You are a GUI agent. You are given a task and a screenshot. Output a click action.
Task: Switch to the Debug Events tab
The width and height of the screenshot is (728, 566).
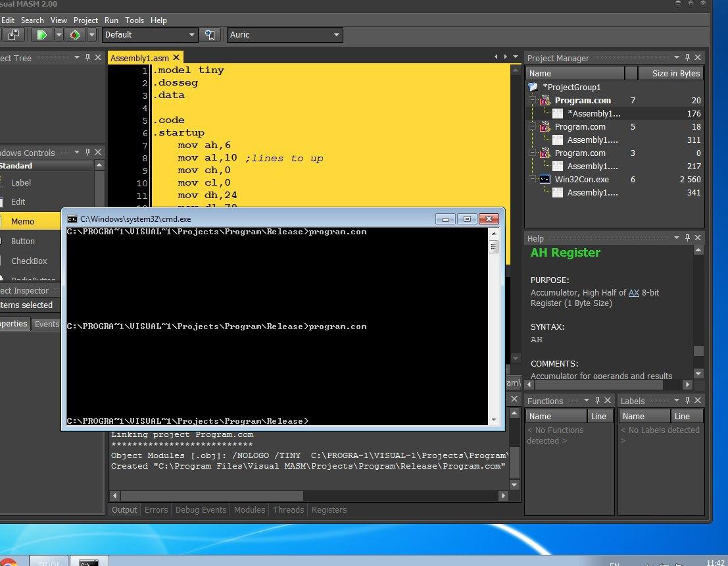201,510
